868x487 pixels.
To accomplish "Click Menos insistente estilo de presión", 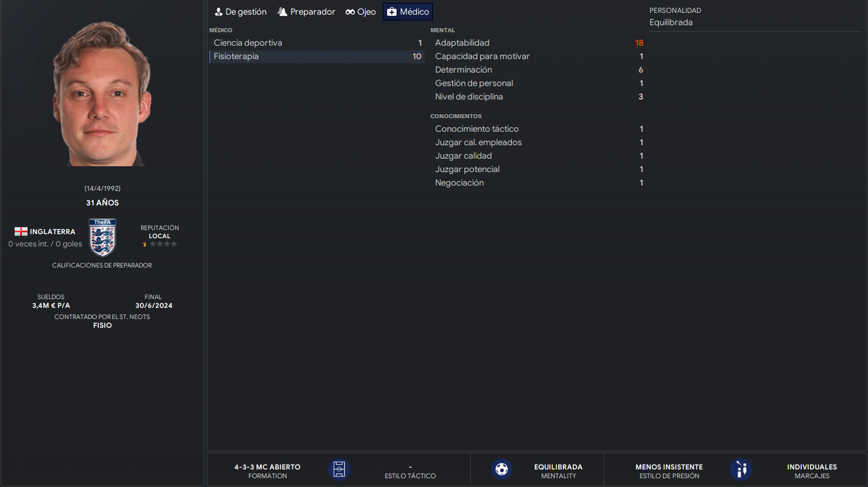I will tap(669, 471).
